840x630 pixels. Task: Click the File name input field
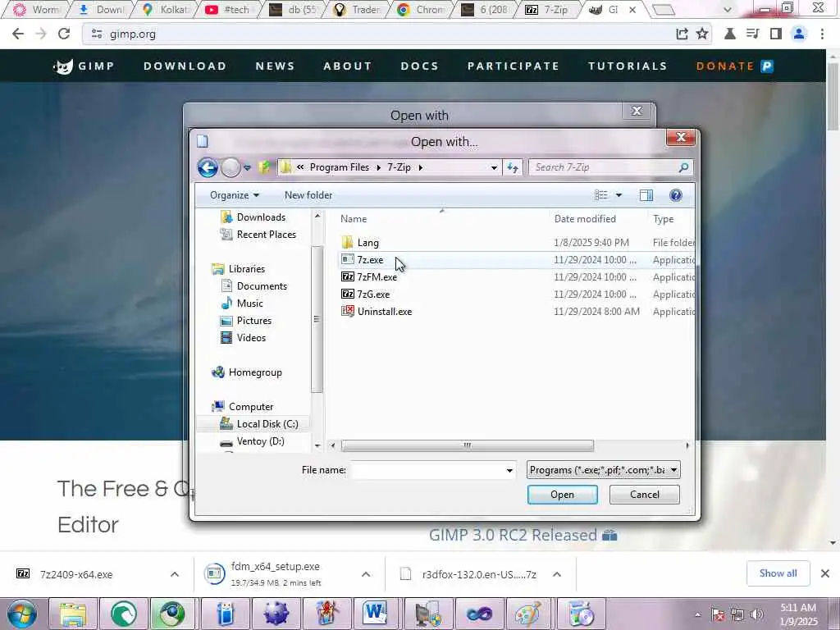tap(427, 470)
